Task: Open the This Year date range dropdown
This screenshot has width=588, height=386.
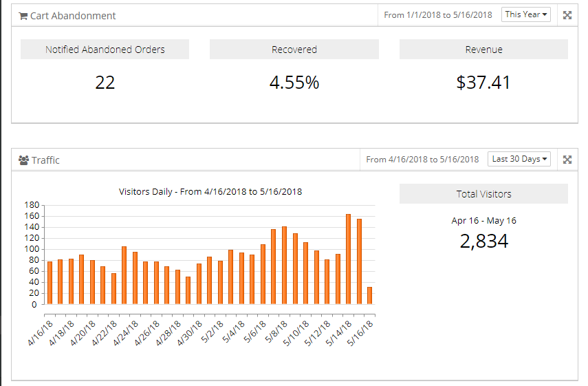Action: (x=526, y=14)
